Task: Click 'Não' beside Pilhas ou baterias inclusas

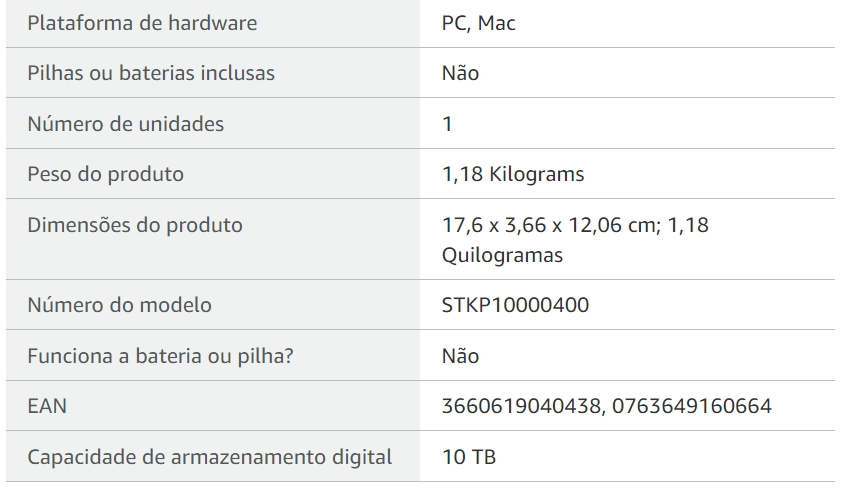Action: pos(460,73)
